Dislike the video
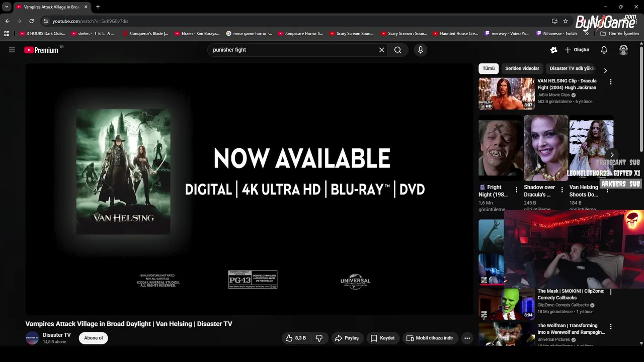The width and height of the screenshot is (644, 362). click(319, 338)
